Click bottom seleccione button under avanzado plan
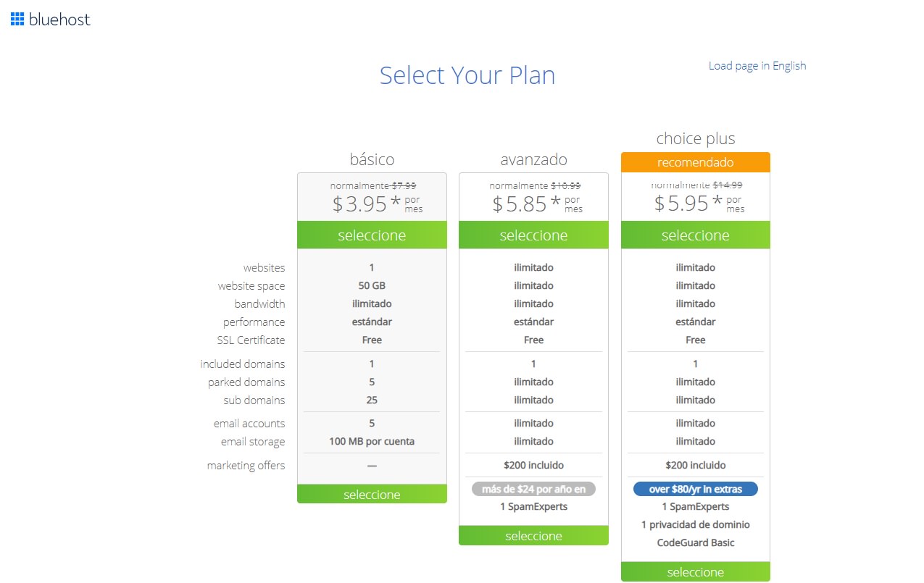The image size is (924, 583). point(533,536)
